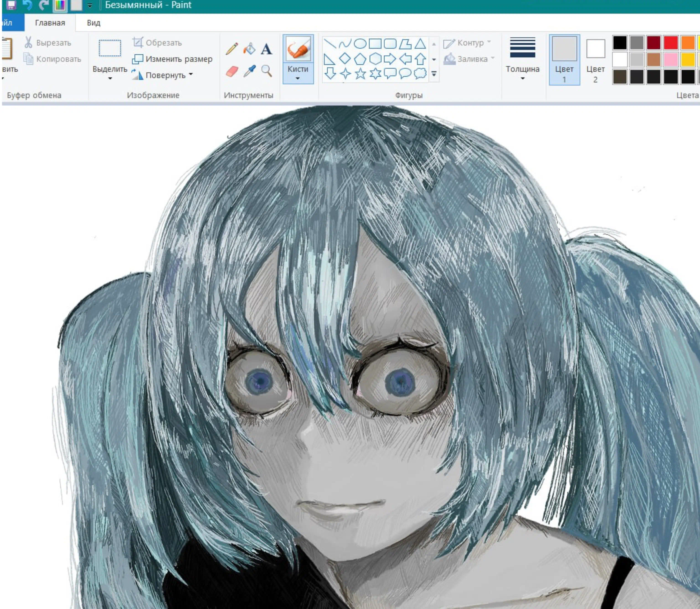Screen dimensions: 700x609
Task: Switch to the Главная tab
Action: pyautogui.click(x=50, y=23)
